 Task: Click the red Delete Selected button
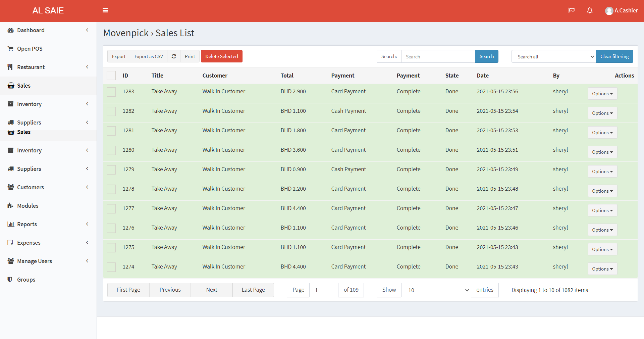click(222, 56)
